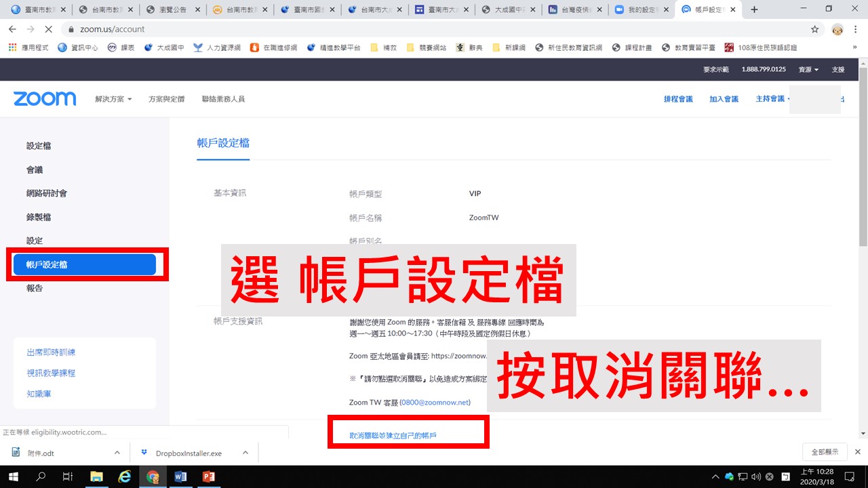Viewport: 868px width, 488px height.
Task: Open the 視訊教學課程 link
Action: tap(51, 373)
